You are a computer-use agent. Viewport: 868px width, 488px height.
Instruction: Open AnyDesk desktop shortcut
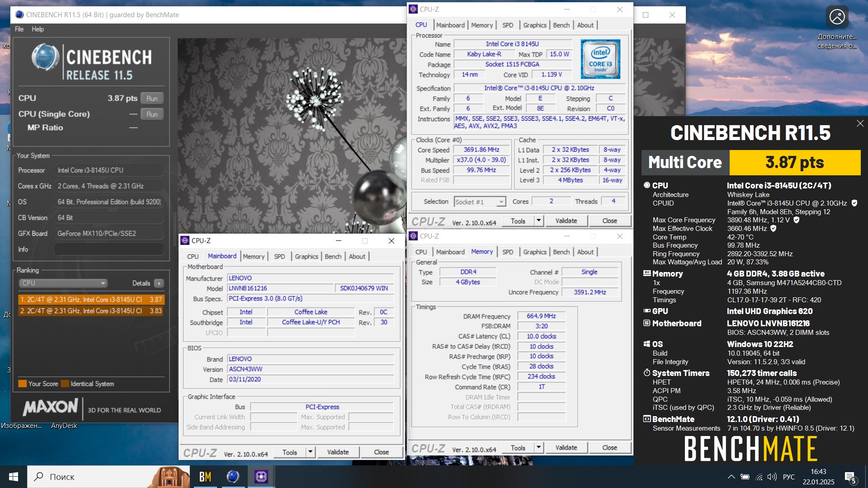pos(64,426)
